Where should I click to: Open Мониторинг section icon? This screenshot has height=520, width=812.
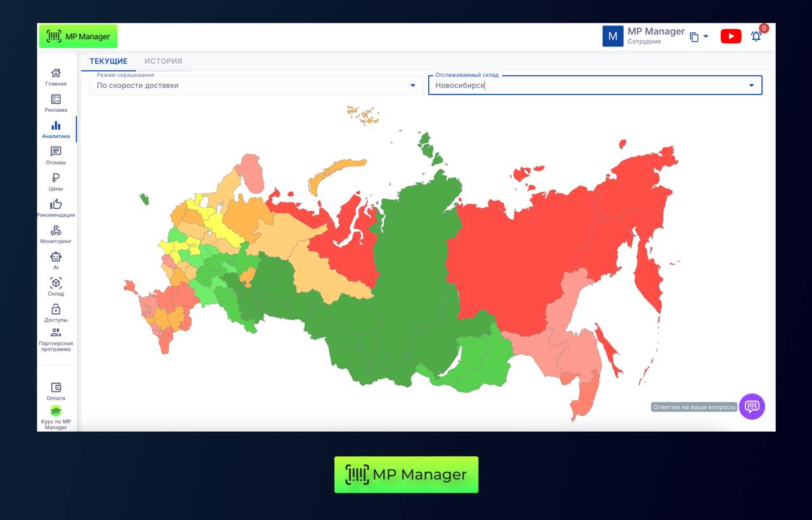click(x=56, y=231)
